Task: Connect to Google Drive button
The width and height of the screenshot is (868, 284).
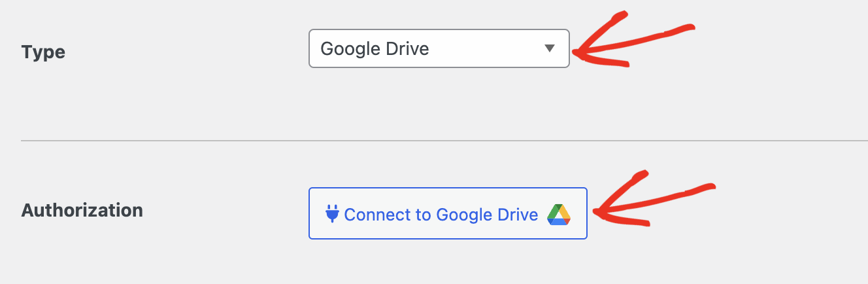Action: coord(448,213)
